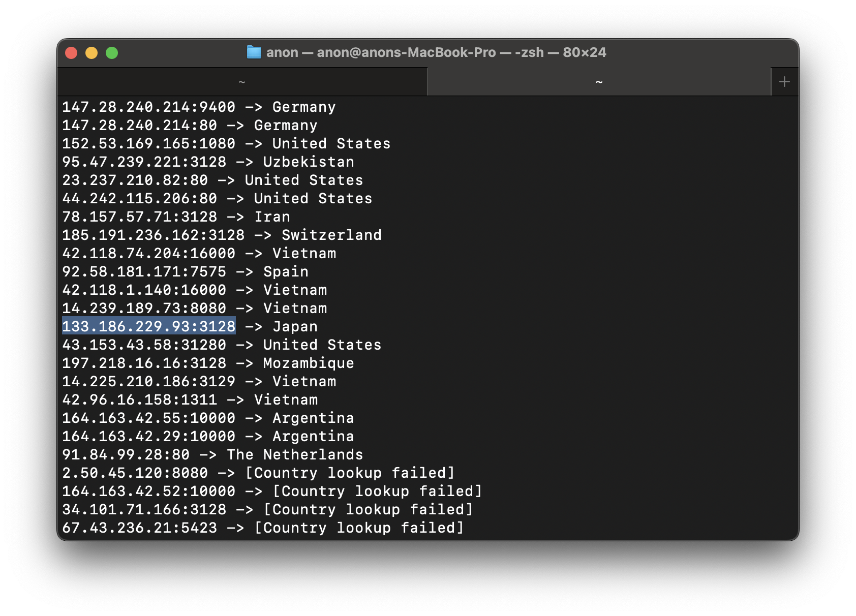Click the folder icon in the title bar

pos(254,52)
